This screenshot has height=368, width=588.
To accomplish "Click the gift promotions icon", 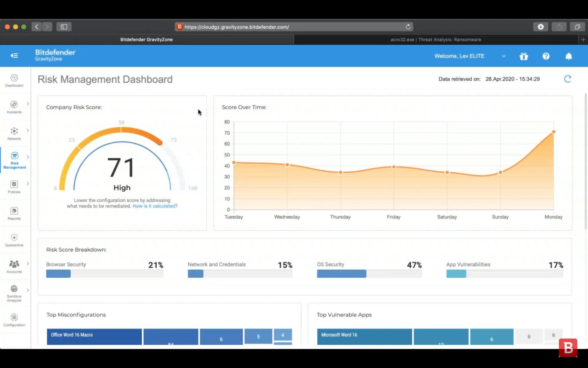I will point(523,56).
